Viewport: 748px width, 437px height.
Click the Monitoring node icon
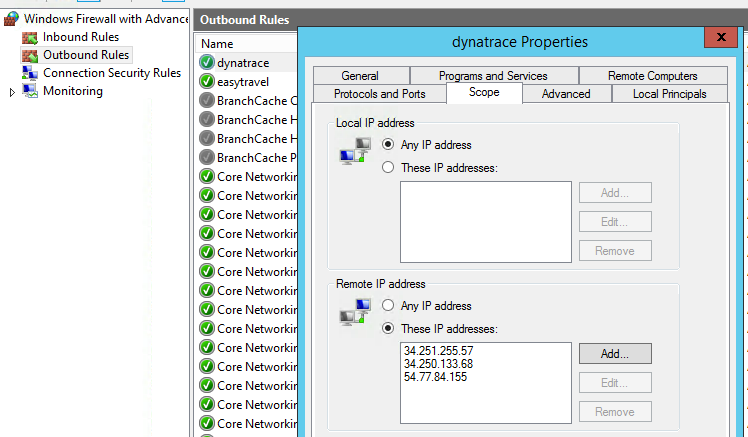pos(30,91)
